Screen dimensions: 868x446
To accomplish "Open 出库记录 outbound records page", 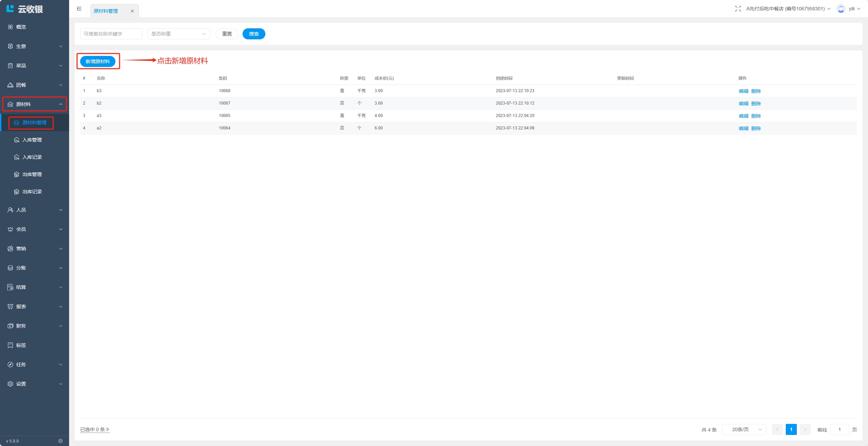I will (32, 192).
